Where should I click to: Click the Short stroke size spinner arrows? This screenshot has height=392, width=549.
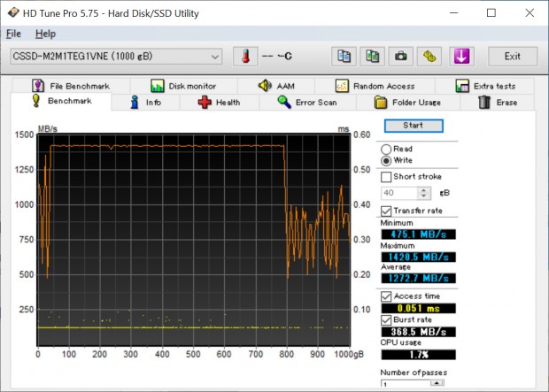424,193
